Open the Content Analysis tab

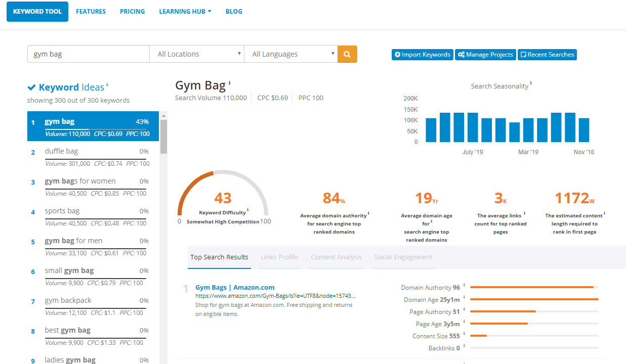click(337, 257)
